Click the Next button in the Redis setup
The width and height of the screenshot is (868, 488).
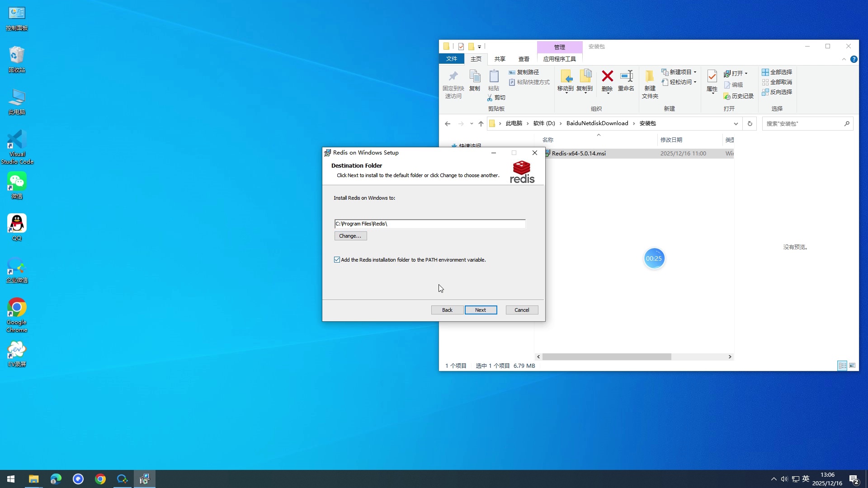481,310
